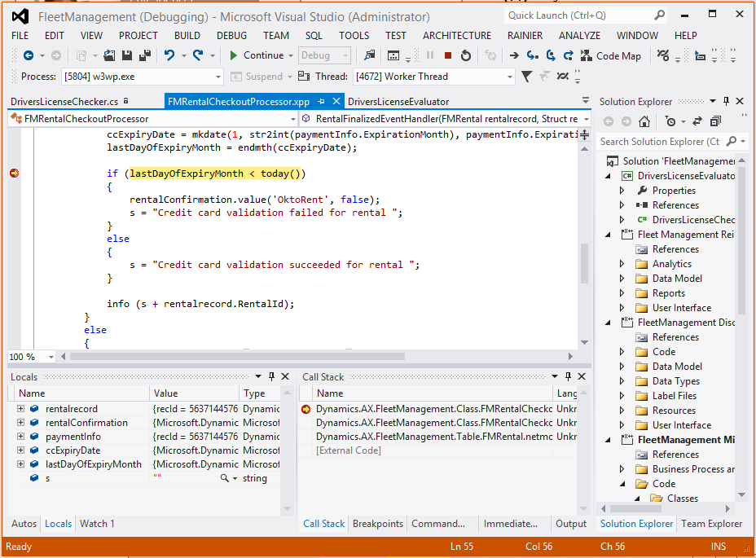
Task: Stop Debugging with the red square icon
Action: [449, 57]
